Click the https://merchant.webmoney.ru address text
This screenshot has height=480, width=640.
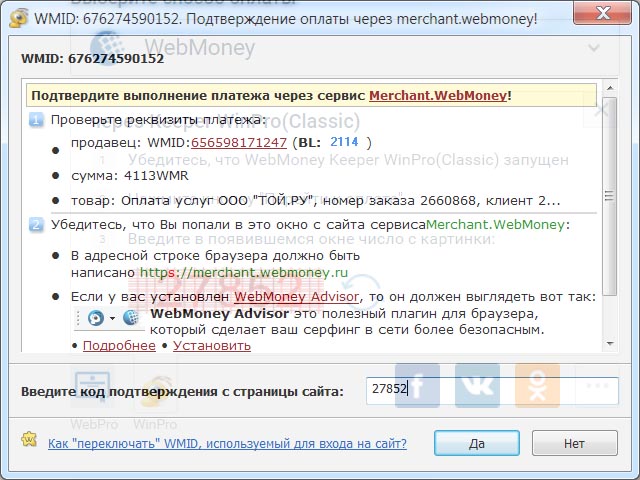244,272
